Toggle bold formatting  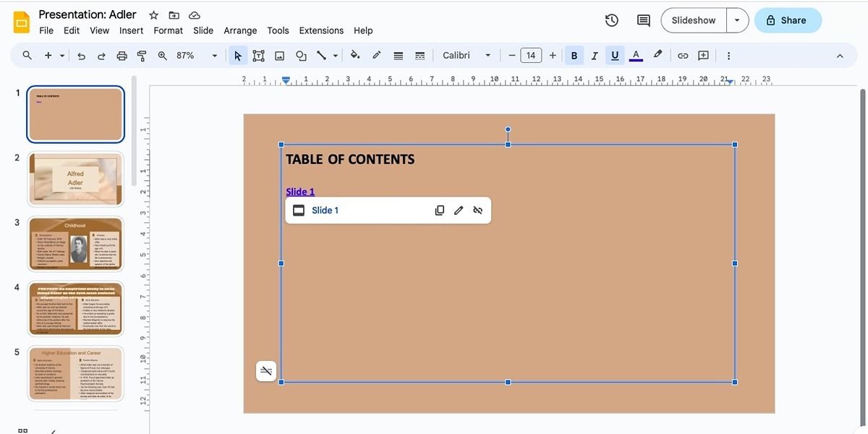(x=574, y=55)
